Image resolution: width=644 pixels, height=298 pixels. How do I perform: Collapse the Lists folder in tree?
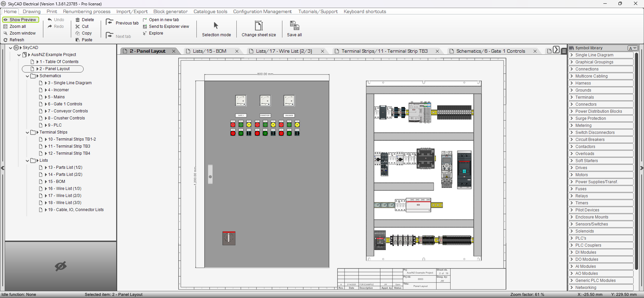click(28, 161)
